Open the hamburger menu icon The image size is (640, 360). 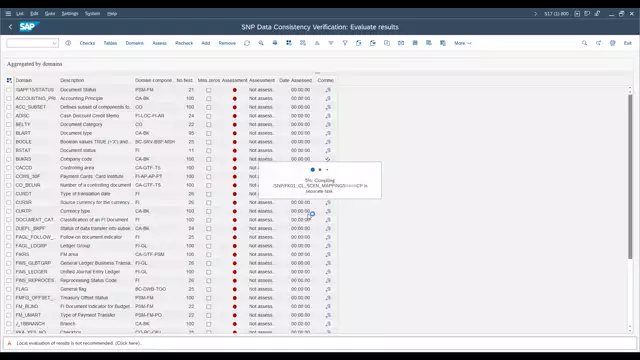click(8, 13)
